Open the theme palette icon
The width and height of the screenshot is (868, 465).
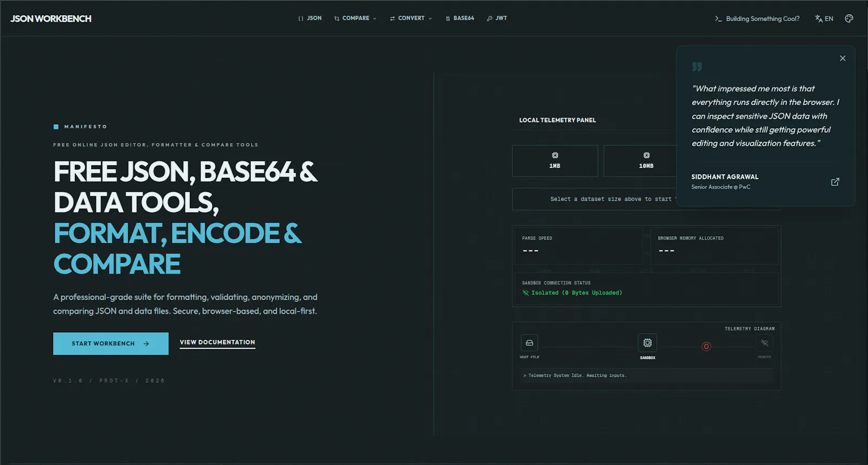pyautogui.click(x=849, y=18)
